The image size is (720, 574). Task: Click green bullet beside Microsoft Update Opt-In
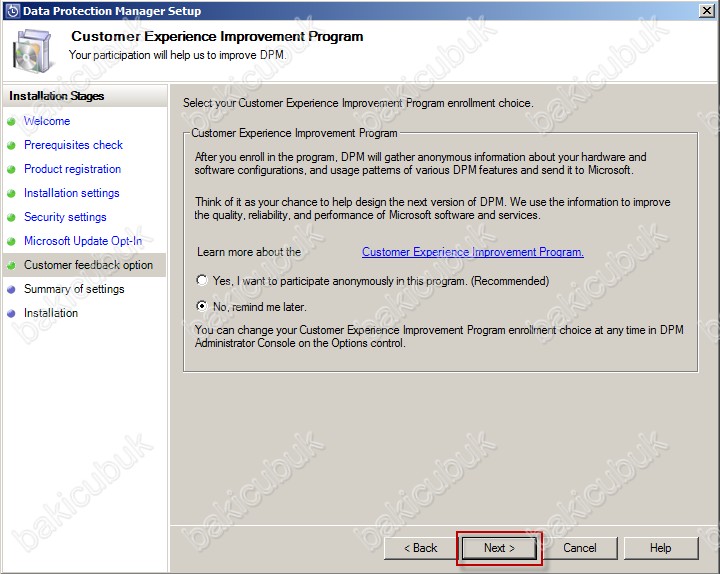(x=11, y=242)
